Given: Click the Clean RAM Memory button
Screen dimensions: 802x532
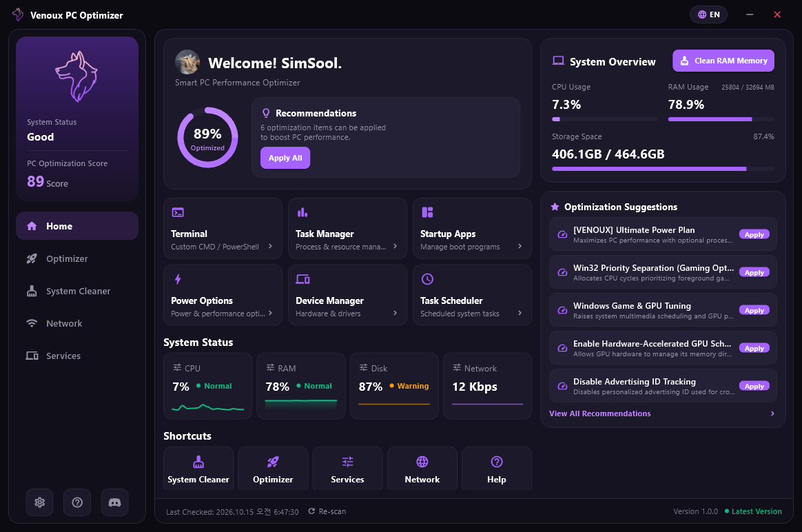Looking at the screenshot, I should [x=723, y=61].
